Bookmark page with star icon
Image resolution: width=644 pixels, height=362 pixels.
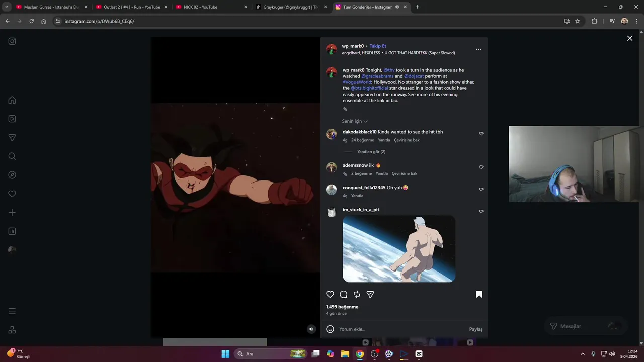(578, 21)
